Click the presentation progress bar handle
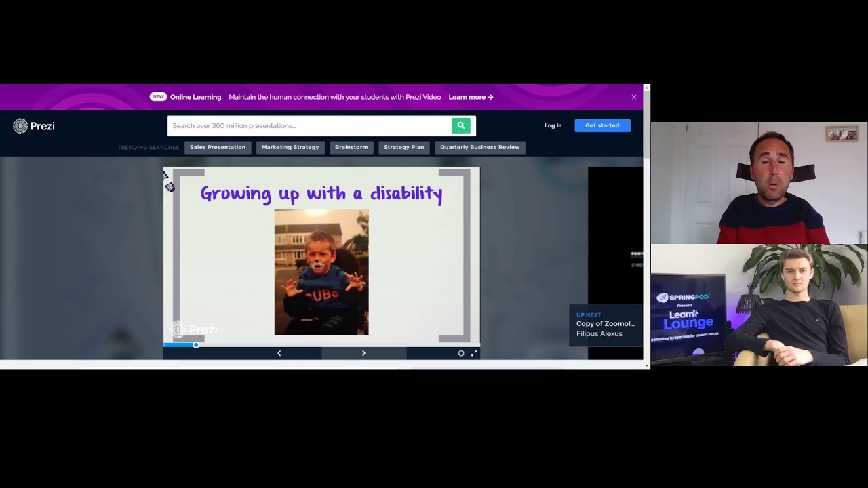 point(196,345)
